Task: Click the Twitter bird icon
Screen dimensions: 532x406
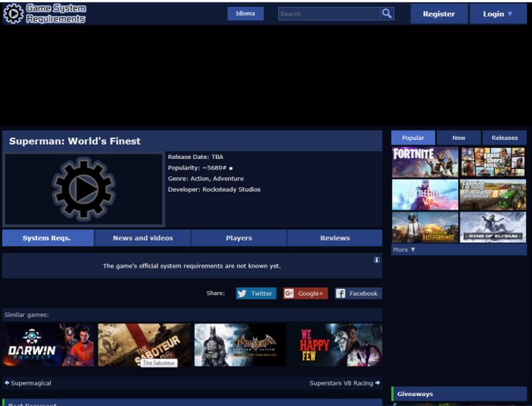Action: [241, 294]
